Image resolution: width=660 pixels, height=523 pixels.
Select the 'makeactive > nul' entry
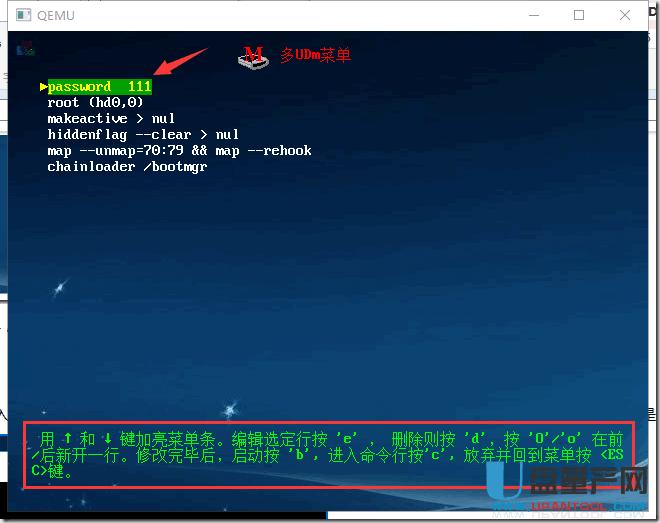point(111,119)
